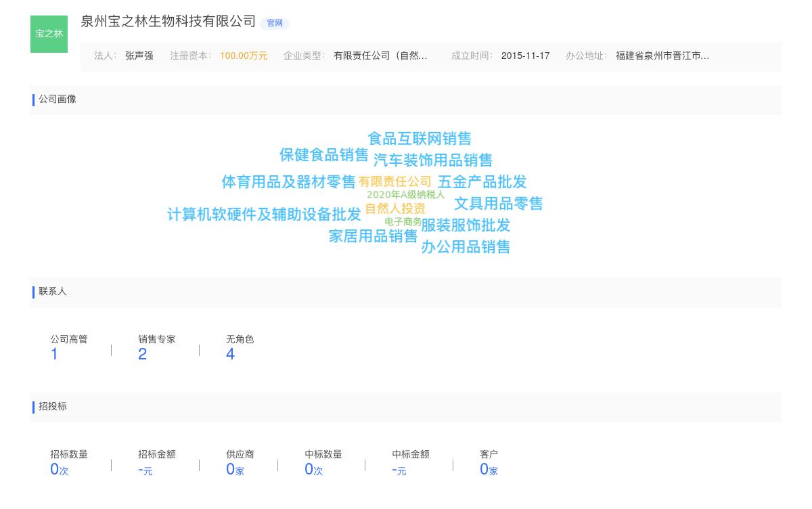Viewport: 812px width, 509px height.
Task: Click legal representative 张声强
Action: [x=139, y=56]
